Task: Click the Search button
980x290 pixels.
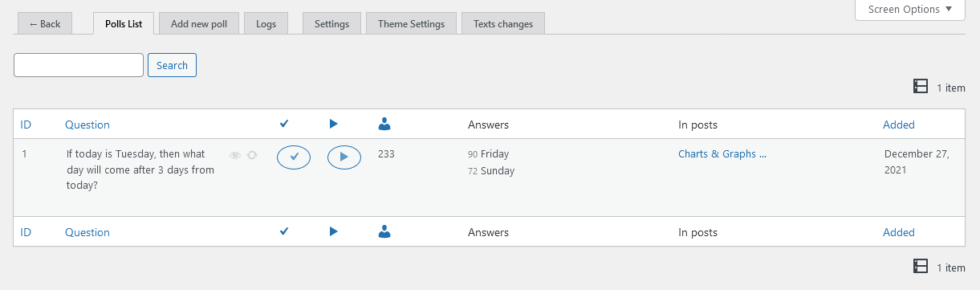Action: [172, 65]
